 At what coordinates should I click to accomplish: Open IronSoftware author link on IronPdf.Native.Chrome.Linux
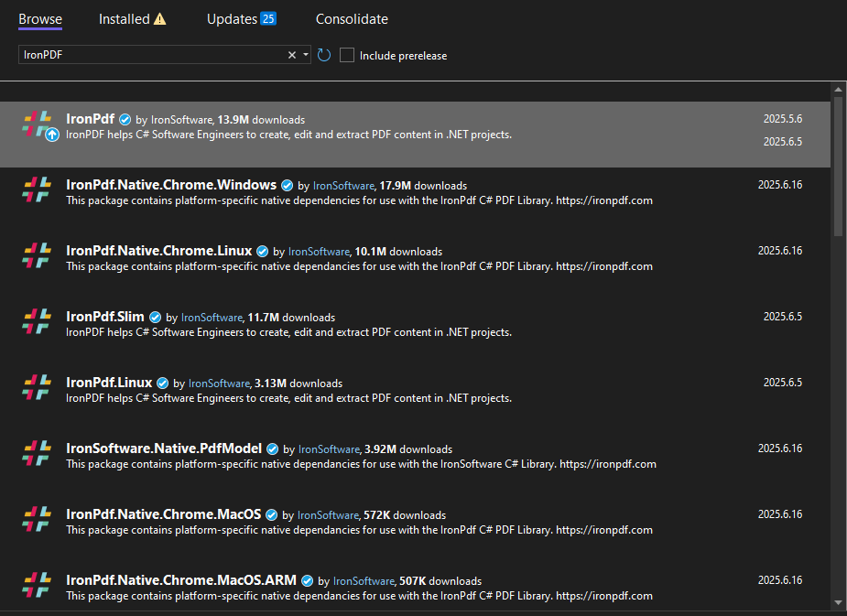[x=319, y=252]
